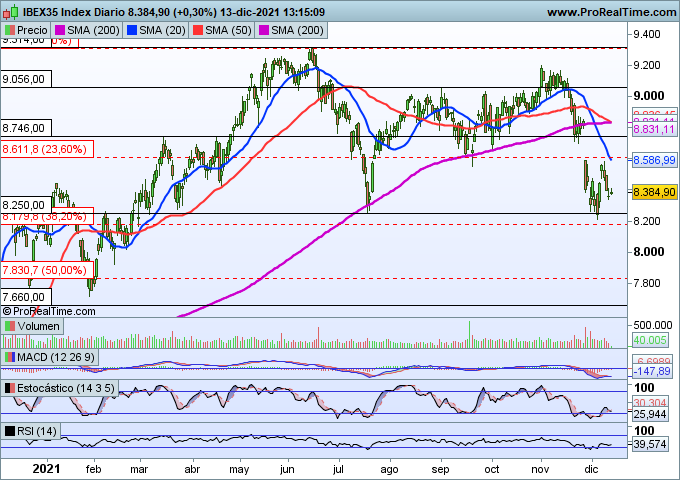Click the green 40.005 volume value tag

pos(650,340)
